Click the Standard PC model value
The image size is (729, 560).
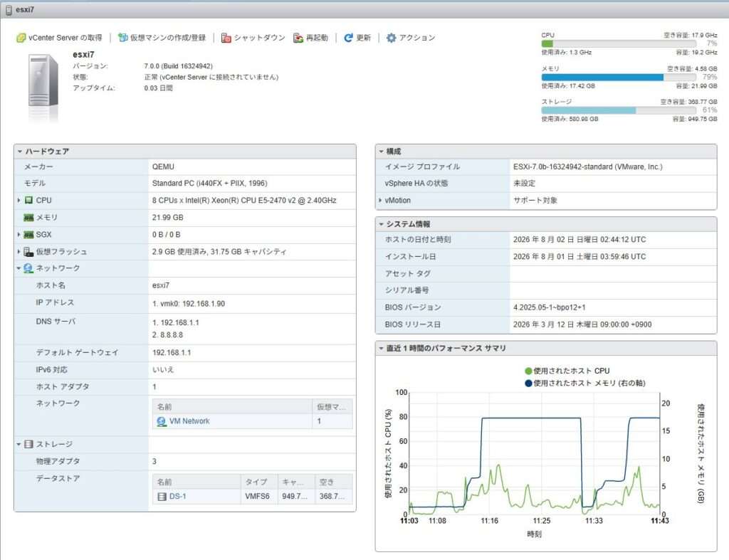point(210,184)
